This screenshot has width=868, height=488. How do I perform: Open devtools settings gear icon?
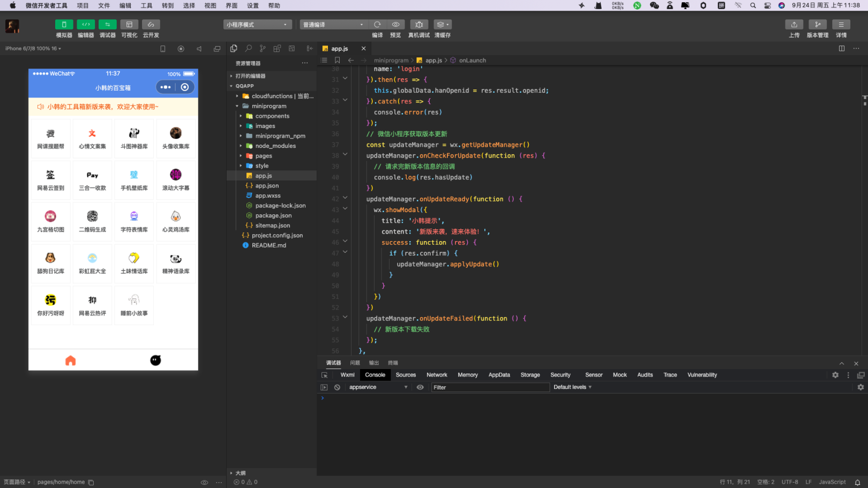click(x=835, y=375)
